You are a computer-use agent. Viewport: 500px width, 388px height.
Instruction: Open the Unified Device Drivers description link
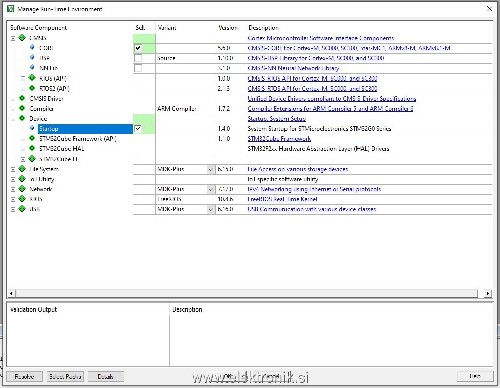332,99
